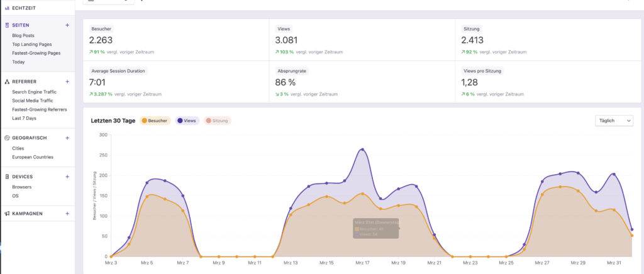
Task: Open the Devices section heading
Action: click(22, 177)
